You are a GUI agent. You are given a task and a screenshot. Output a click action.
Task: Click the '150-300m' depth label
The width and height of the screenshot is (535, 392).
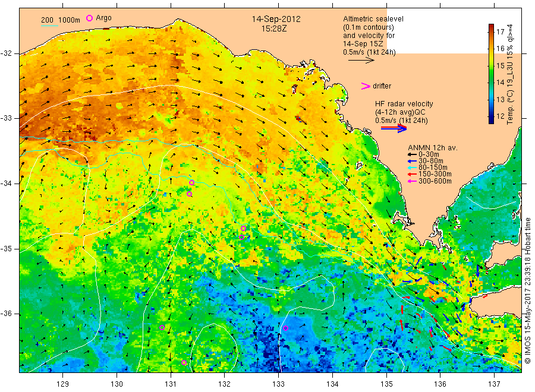[435, 174]
